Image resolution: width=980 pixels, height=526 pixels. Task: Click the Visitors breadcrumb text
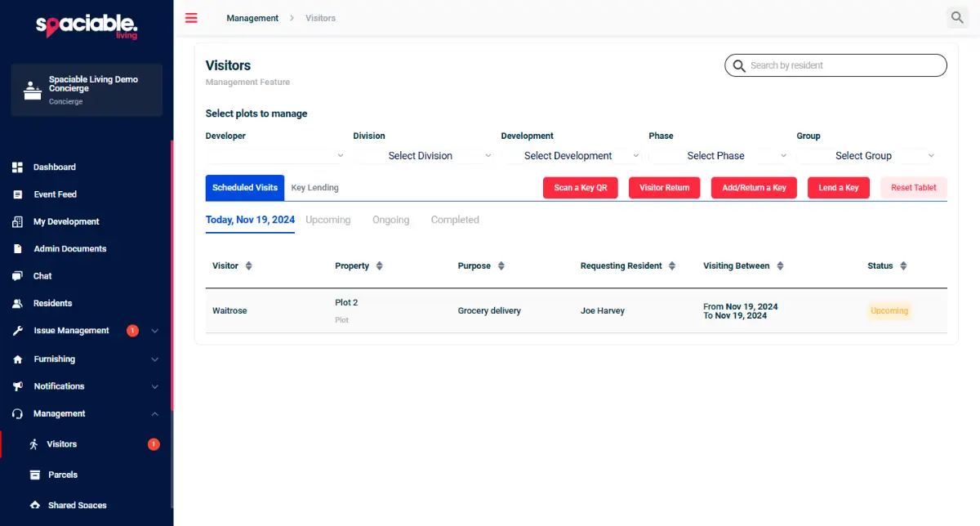pos(320,18)
